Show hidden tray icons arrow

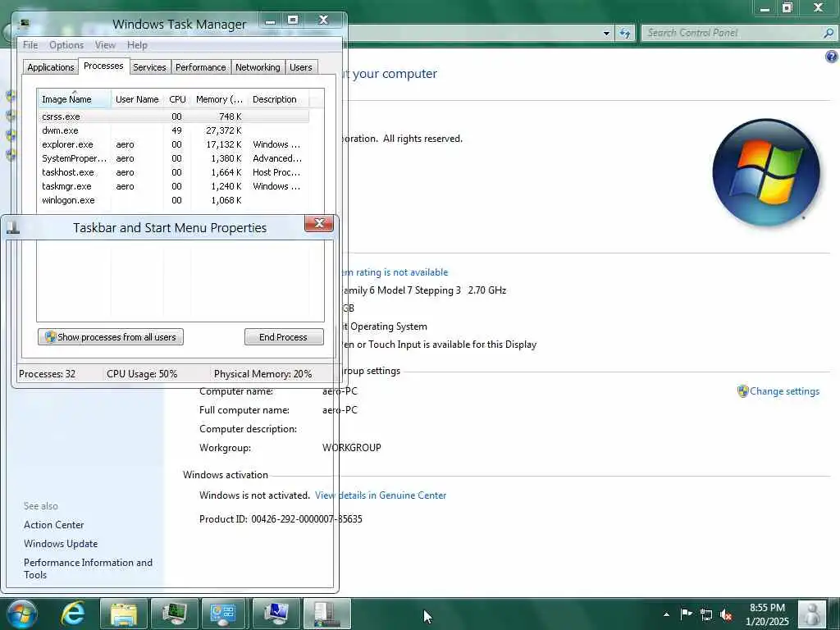click(666, 614)
